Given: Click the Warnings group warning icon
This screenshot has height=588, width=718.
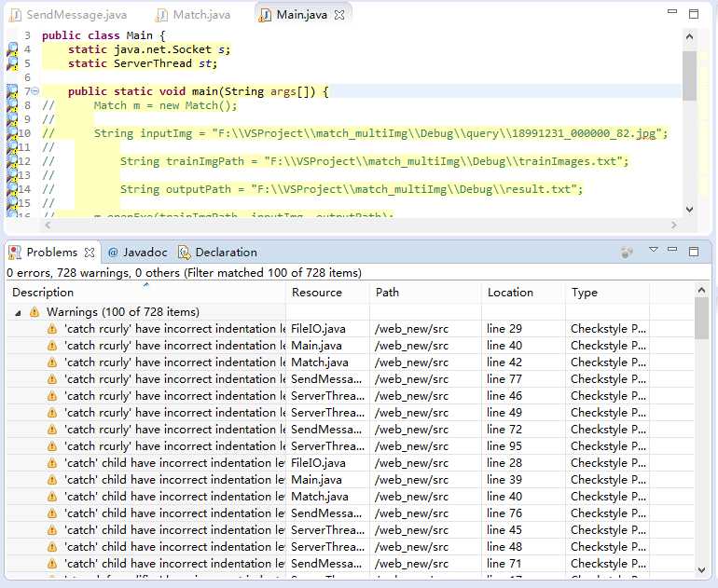Looking at the screenshot, I should (35, 312).
